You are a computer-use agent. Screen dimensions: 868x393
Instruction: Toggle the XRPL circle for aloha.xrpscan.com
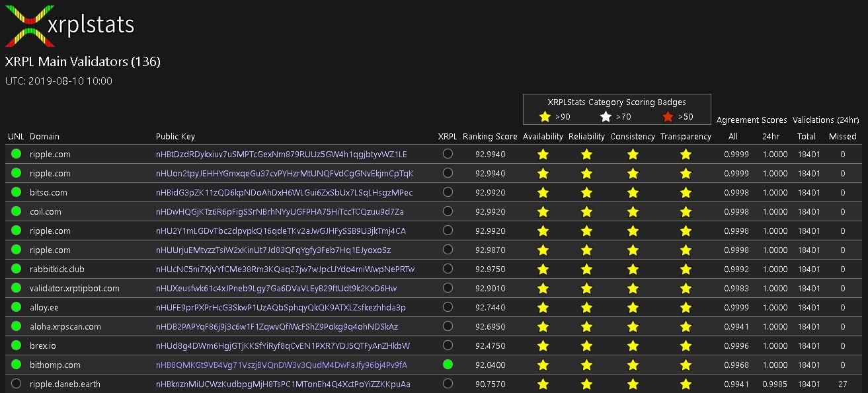(x=448, y=326)
